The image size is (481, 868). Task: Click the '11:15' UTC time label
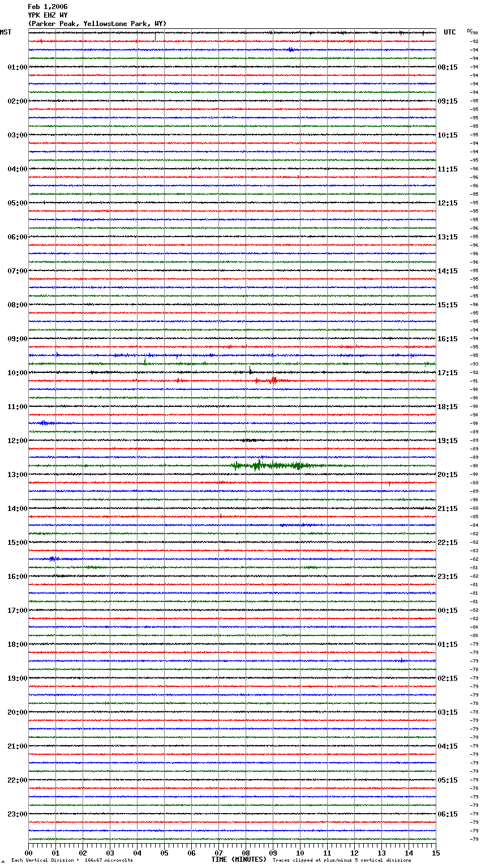point(448,169)
